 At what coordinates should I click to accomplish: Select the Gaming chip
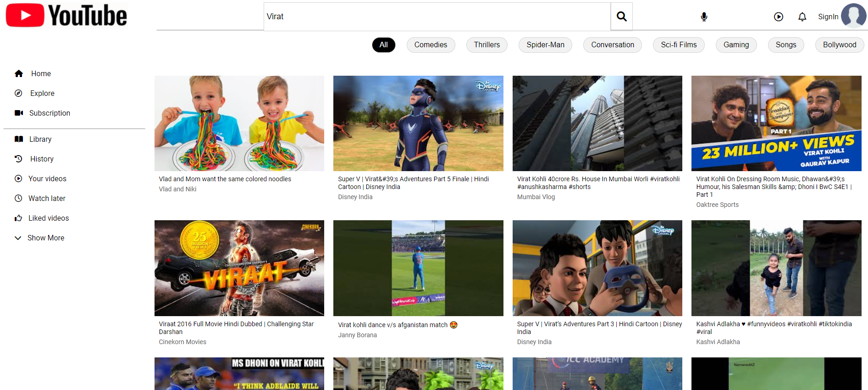coord(736,45)
